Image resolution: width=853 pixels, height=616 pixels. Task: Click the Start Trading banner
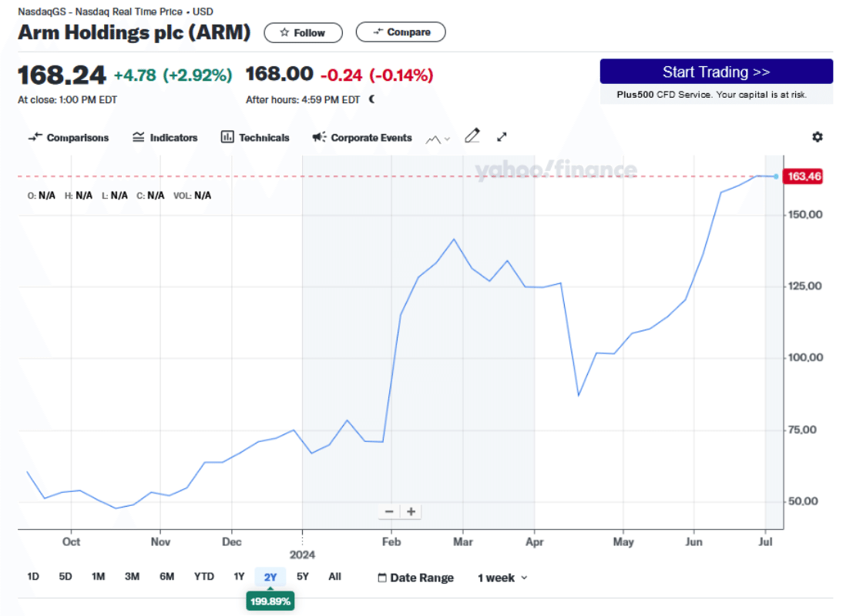tap(716, 72)
